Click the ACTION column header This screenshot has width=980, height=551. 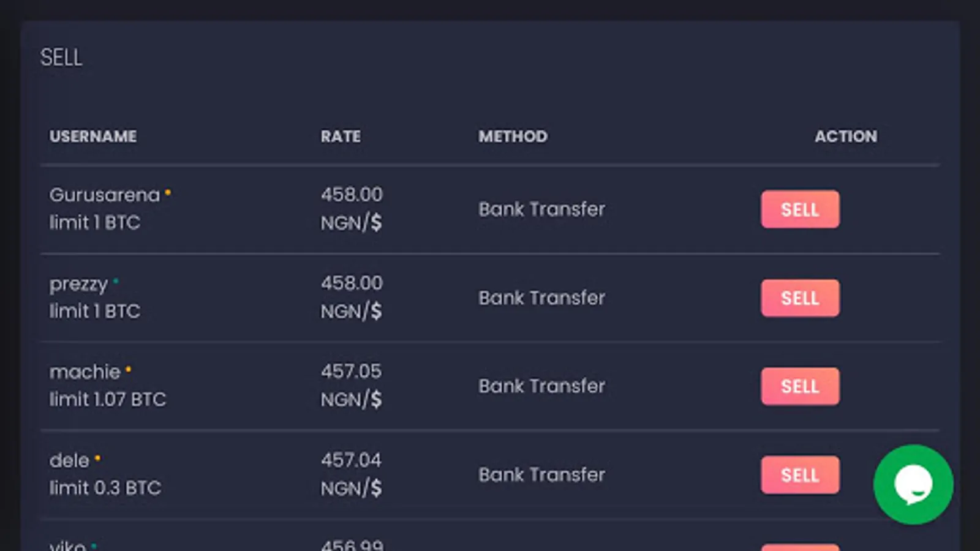[845, 136]
